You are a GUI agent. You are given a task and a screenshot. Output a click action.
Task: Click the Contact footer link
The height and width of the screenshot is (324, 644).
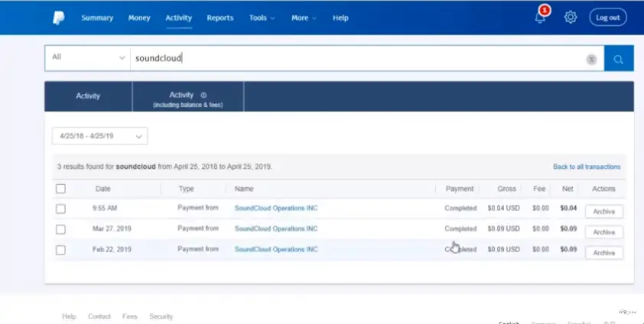(x=99, y=316)
